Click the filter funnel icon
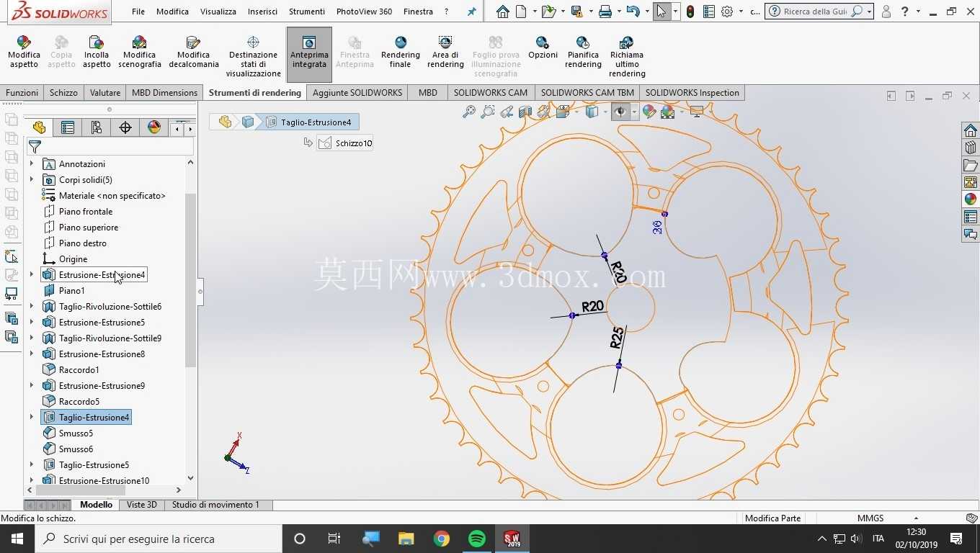Image resolution: width=980 pixels, height=553 pixels. 35,147
